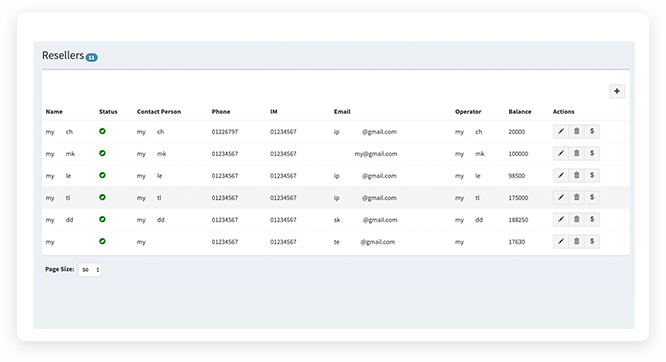Click the blue 11 count badge next to Resellers
666x362 pixels.
(x=91, y=57)
